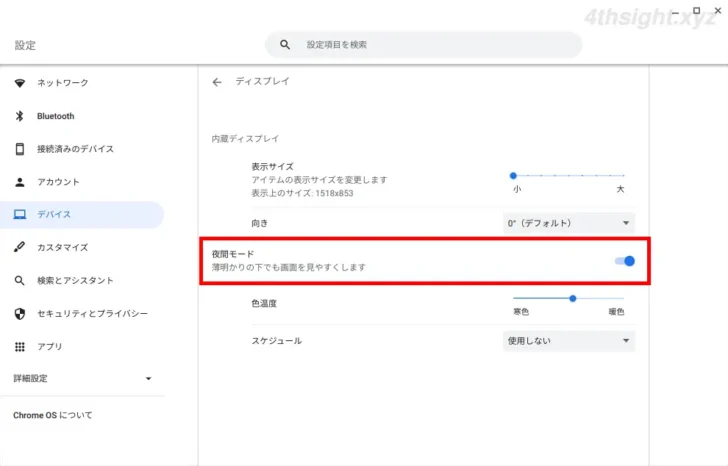The width and height of the screenshot is (728, 466).
Task: Close the settings window
Action: [x=718, y=10]
